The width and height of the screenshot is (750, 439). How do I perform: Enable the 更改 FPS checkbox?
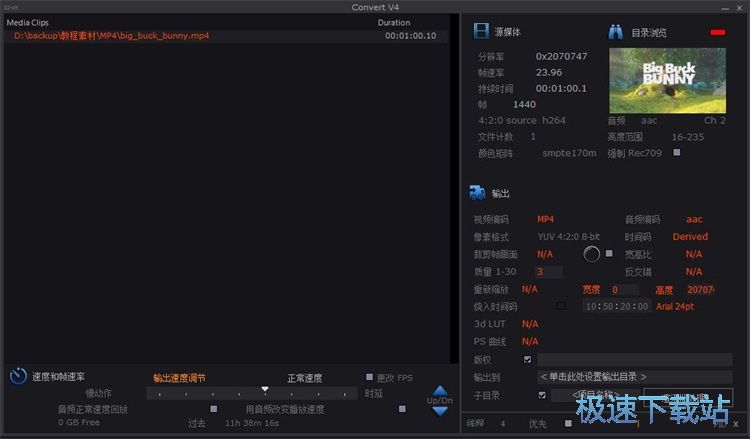coord(369,377)
